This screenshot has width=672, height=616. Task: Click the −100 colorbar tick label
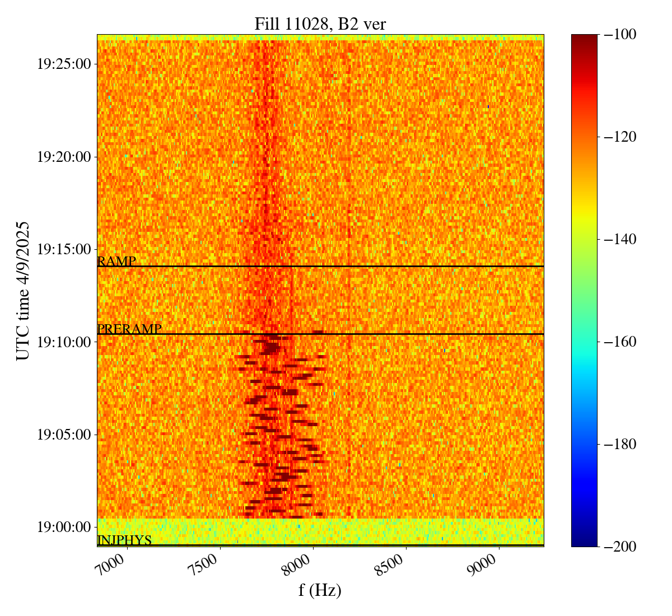[620, 35]
